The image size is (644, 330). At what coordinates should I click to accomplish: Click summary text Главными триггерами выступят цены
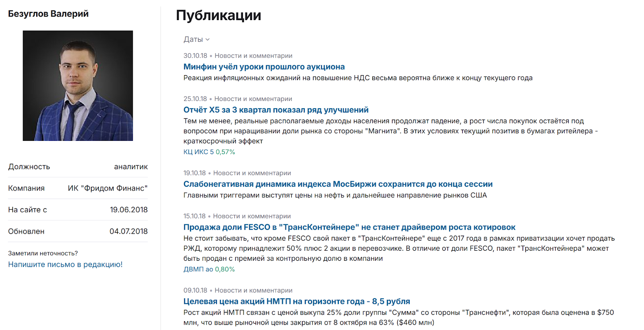pyautogui.click(x=335, y=196)
